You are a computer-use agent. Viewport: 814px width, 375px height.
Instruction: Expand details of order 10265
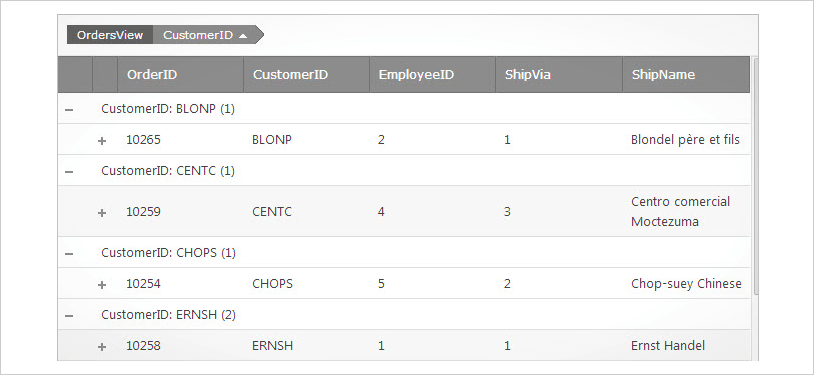[x=102, y=140]
